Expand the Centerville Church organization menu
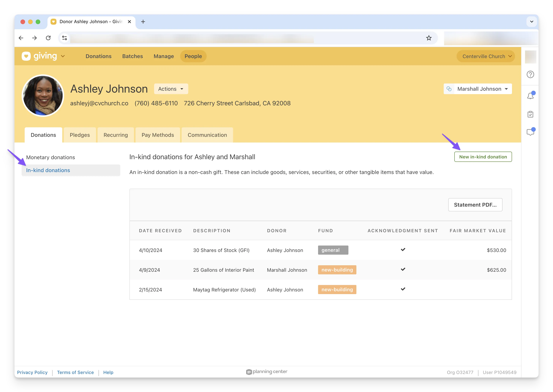The width and height of the screenshot is (553, 392). click(486, 56)
